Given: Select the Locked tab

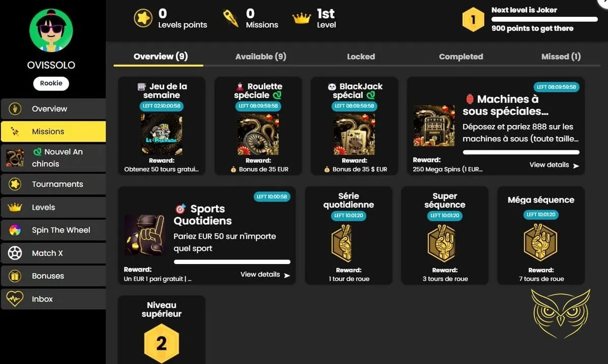Looking at the screenshot, I should 361,56.
